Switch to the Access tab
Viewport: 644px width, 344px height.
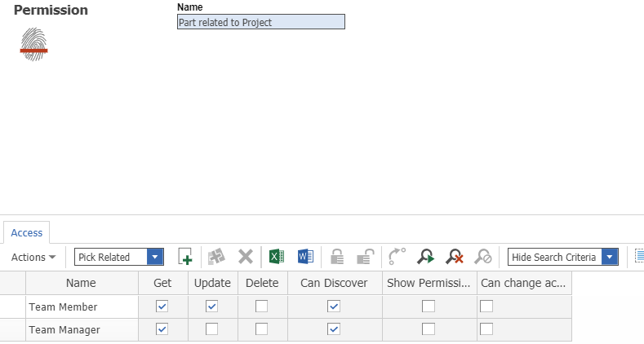[x=27, y=232]
